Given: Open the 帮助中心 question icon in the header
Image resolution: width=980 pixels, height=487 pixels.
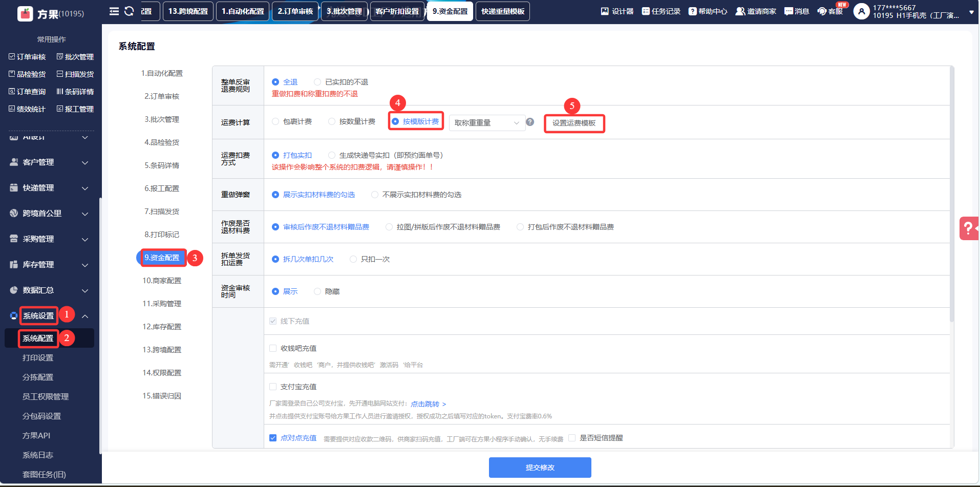Looking at the screenshot, I should coord(693,11).
